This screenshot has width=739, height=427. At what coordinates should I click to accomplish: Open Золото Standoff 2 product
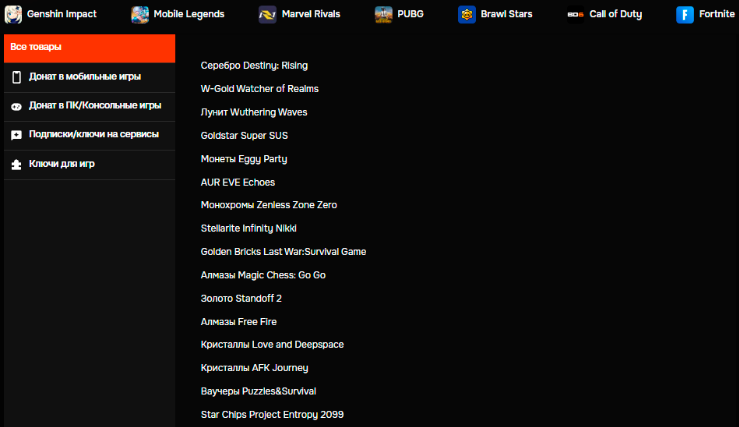click(241, 298)
